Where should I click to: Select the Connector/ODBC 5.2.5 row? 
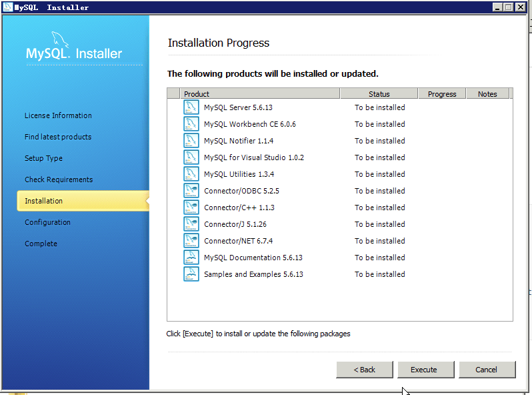tap(339, 191)
